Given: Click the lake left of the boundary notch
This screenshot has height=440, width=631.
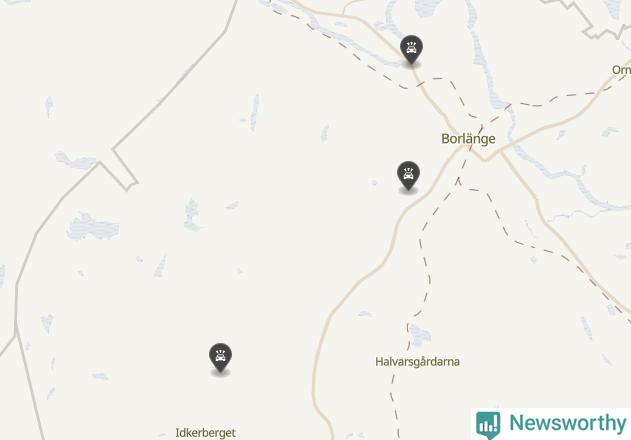Looking at the screenshot, I should click(76, 161).
